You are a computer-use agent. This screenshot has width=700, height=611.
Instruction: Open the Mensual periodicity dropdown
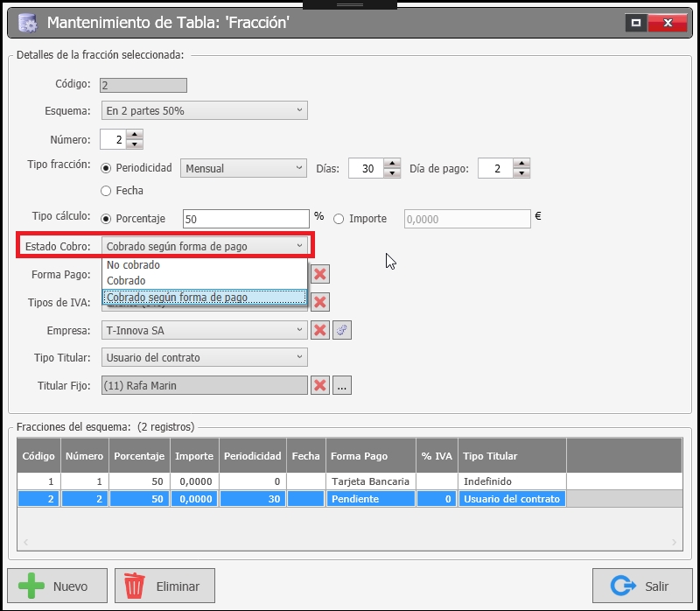click(x=243, y=168)
